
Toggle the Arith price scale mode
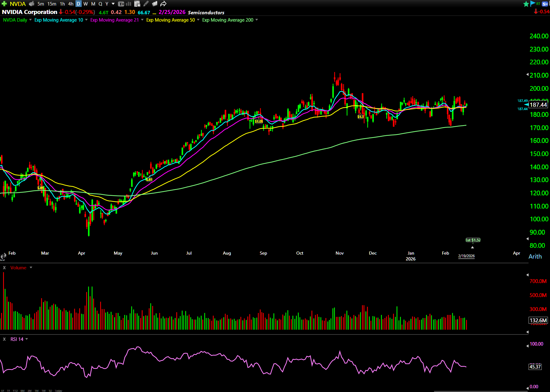pyautogui.click(x=535, y=256)
